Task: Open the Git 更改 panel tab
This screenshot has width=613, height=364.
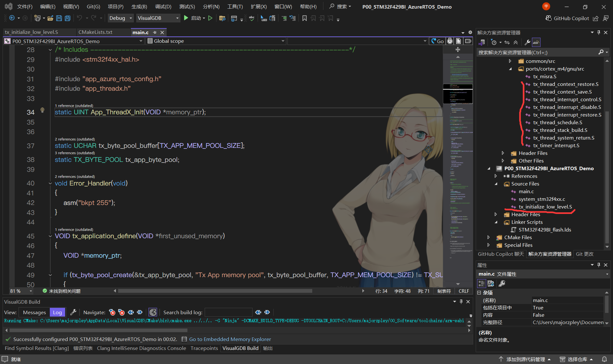Action: 585,254
